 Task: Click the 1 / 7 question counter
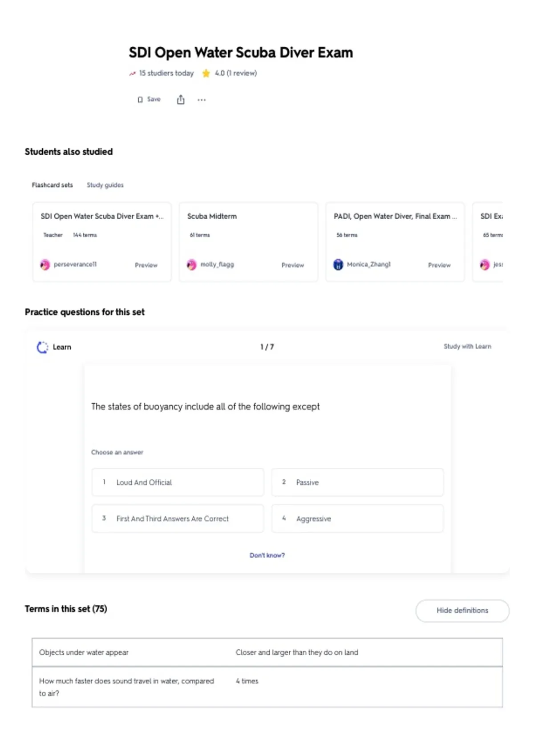click(x=267, y=347)
